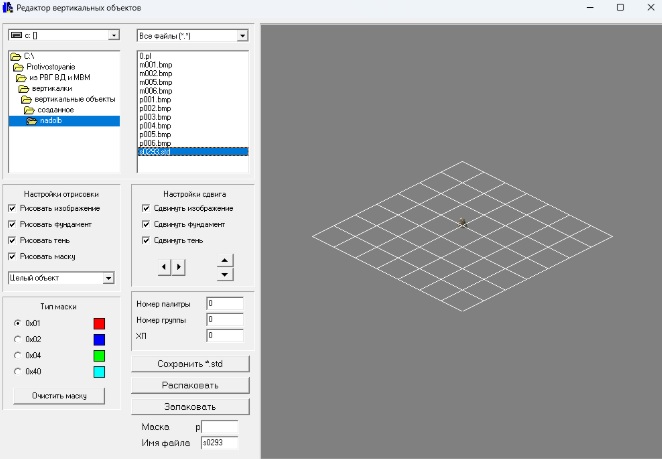Click the 'Сохранить *.std' button
Viewport: 662px width, 459px height.
pos(190,364)
